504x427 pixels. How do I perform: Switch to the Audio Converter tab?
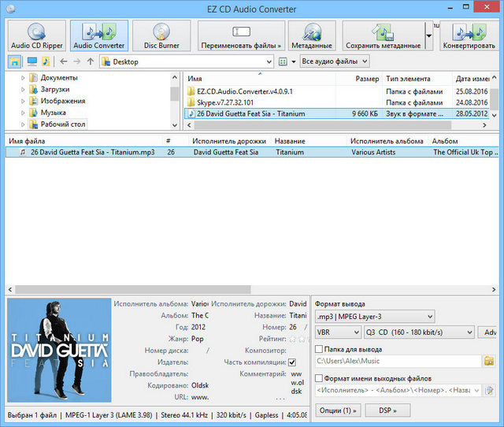[98, 35]
